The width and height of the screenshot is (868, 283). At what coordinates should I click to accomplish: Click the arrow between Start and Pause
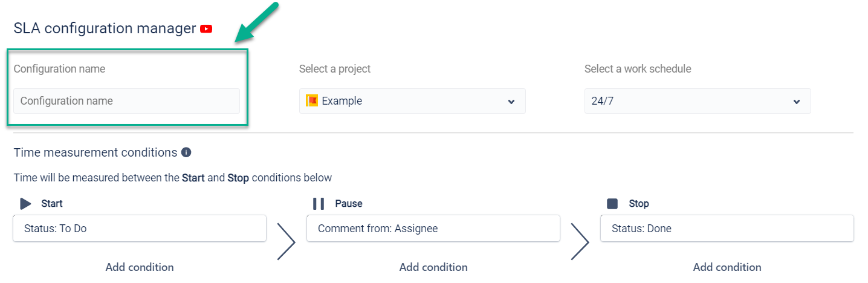pos(286,241)
